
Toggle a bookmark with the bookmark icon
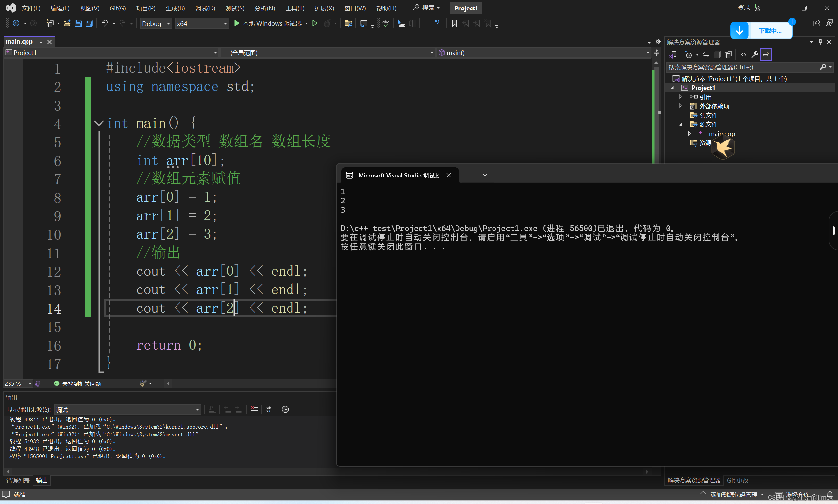454,24
